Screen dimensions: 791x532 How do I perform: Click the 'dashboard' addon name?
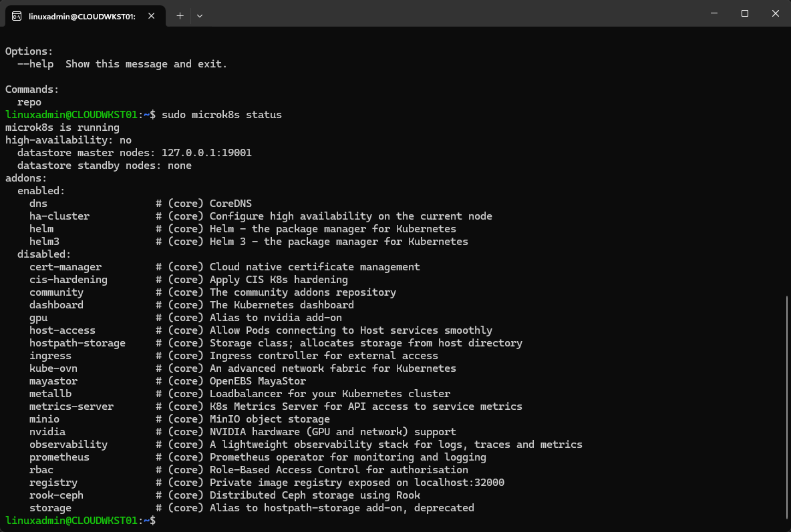click(56, 305)
